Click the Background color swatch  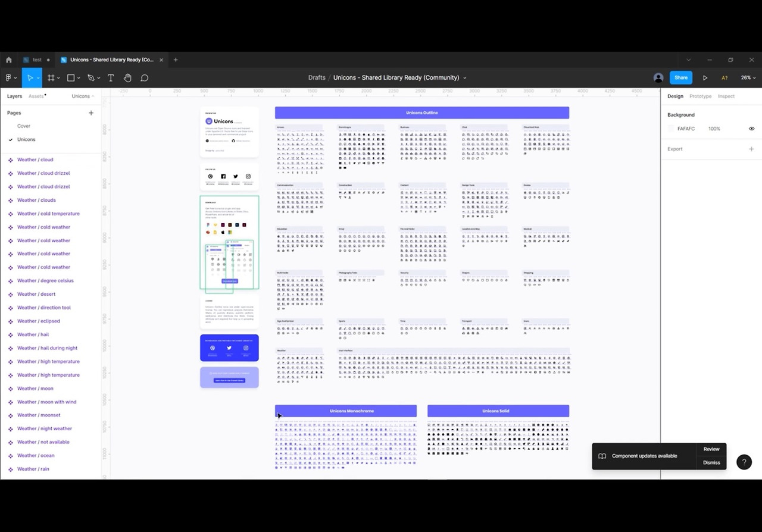coord(671,129)
